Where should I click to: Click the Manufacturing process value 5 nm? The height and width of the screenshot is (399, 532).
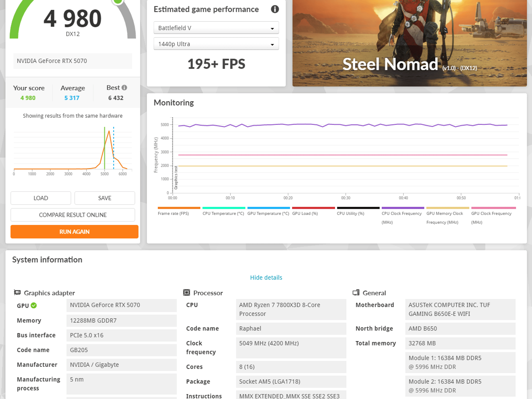pyautogui.click(x=122, y=384)
